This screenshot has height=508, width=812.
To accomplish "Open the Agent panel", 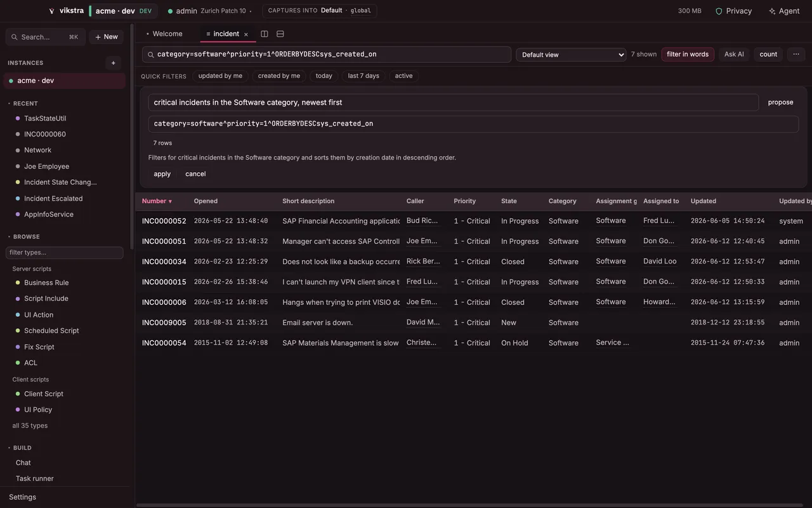I will 783,11.
